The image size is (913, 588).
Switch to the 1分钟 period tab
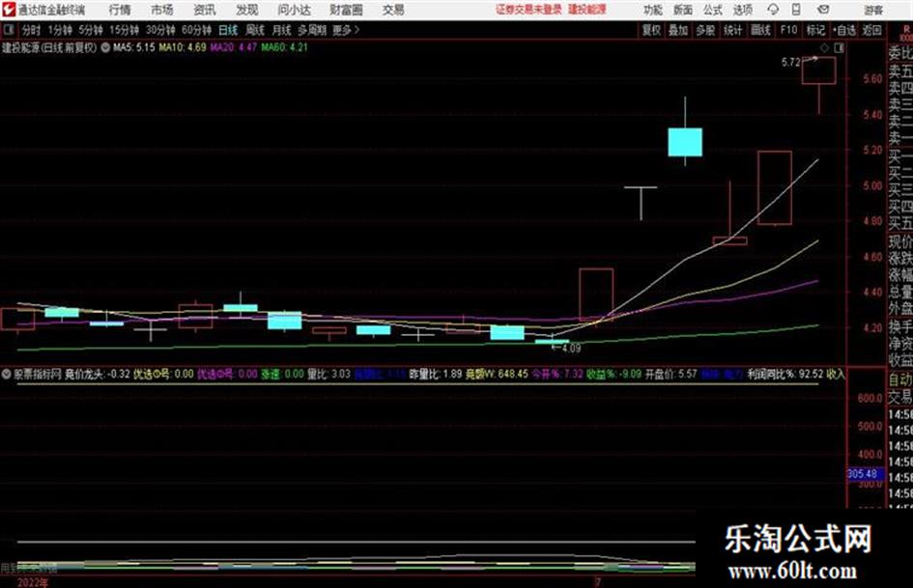[x=60, y=30]
